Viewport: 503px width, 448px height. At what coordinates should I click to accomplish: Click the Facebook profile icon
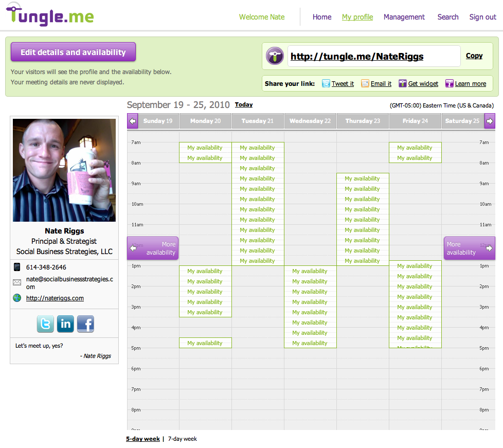pos(85,324)
